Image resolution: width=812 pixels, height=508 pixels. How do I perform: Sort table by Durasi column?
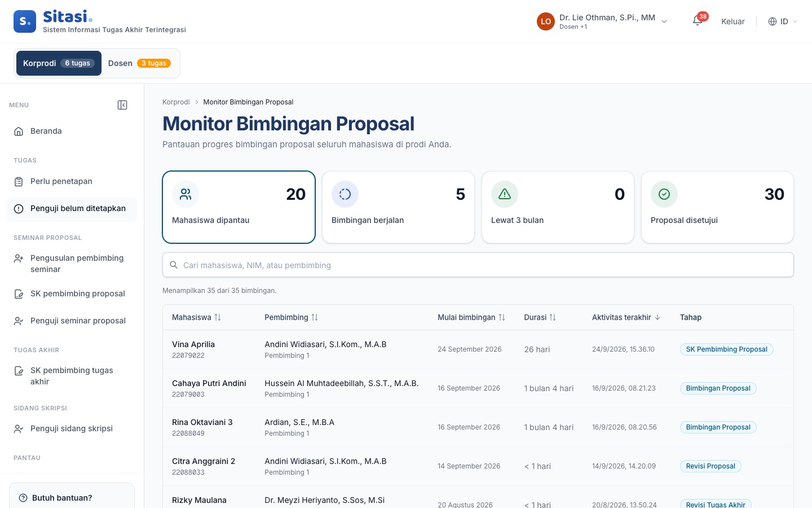pyautogui.click(x=540, y=317)
